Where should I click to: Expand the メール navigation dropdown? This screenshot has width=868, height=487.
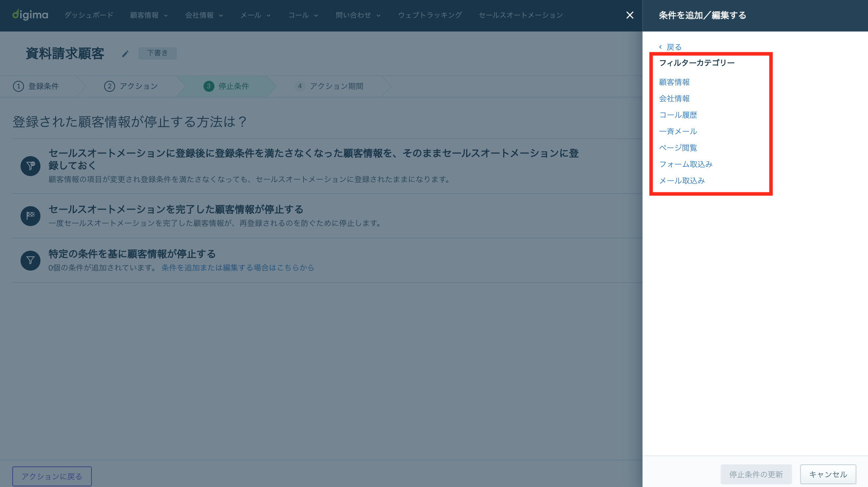(255, 15)
